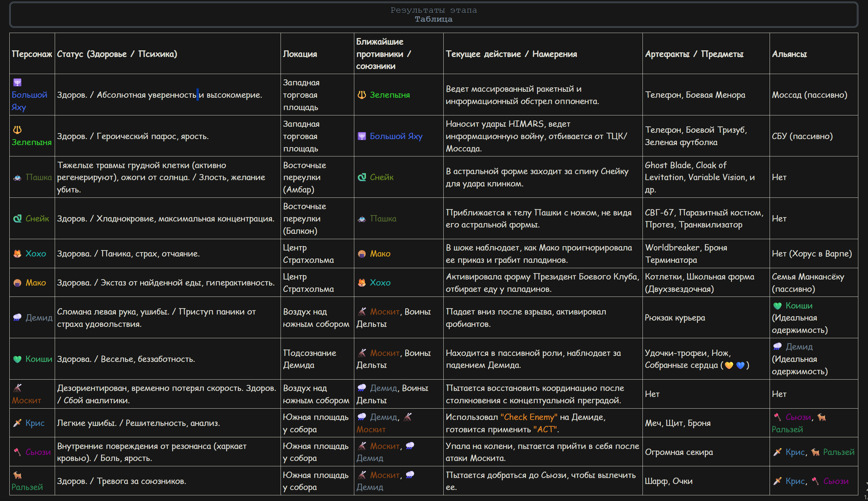Open the Пашка name link in first column
The width and height of the screenshot is (868, 501).
tap(39, 177)
